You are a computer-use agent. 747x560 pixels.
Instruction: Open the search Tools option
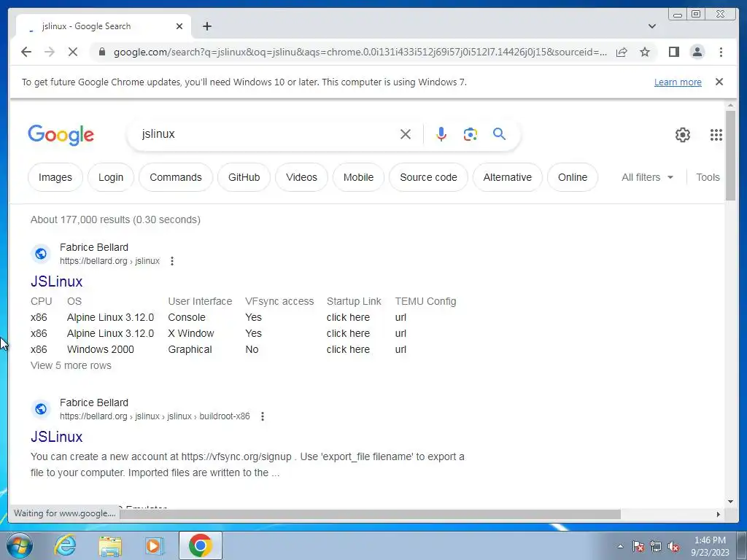[708, 177]
